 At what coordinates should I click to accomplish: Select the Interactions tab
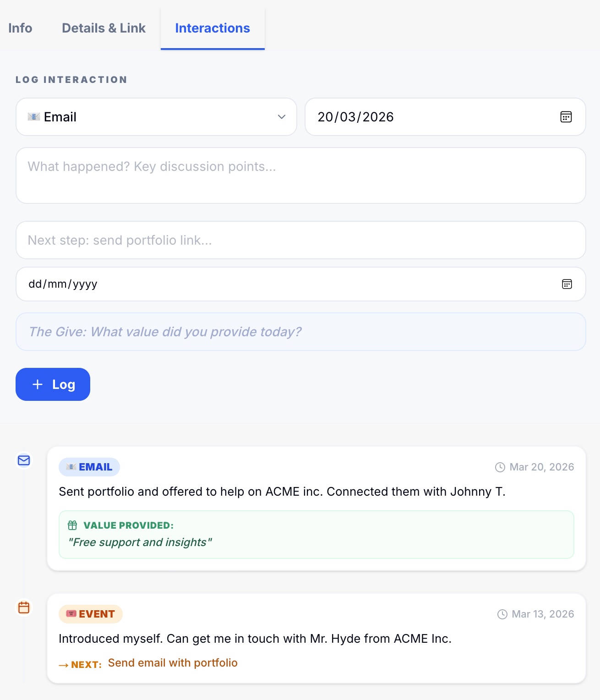[x=213, y=28]
